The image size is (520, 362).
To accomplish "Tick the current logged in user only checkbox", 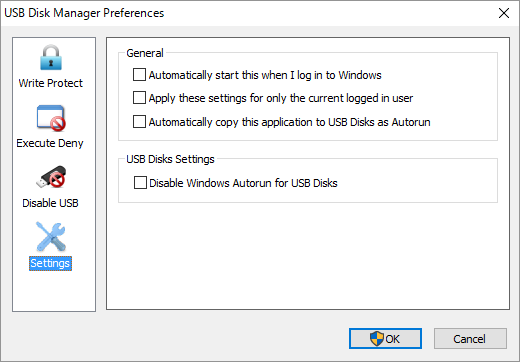I will click(x=139, y=98).
